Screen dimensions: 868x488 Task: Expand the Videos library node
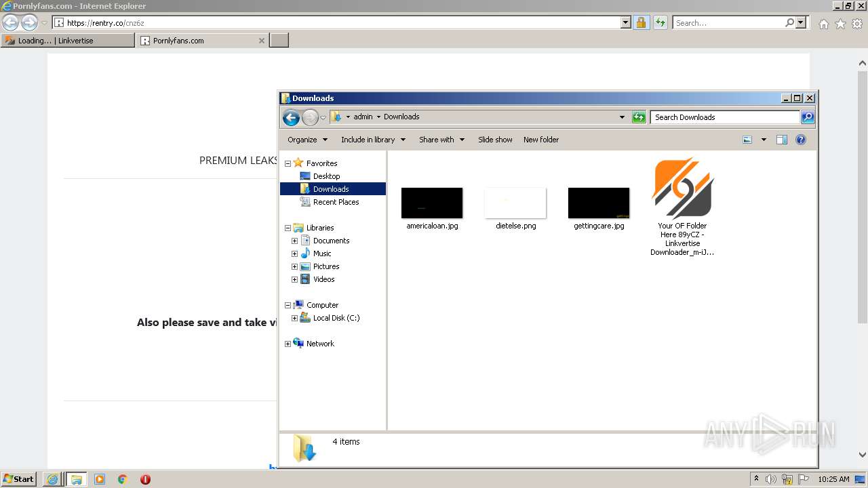(294, 279)
